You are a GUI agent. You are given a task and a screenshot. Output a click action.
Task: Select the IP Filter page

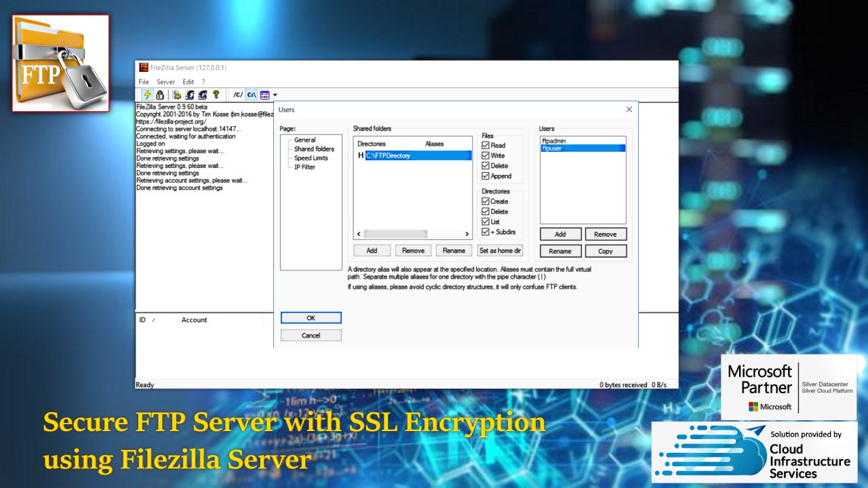pos(304,167)
